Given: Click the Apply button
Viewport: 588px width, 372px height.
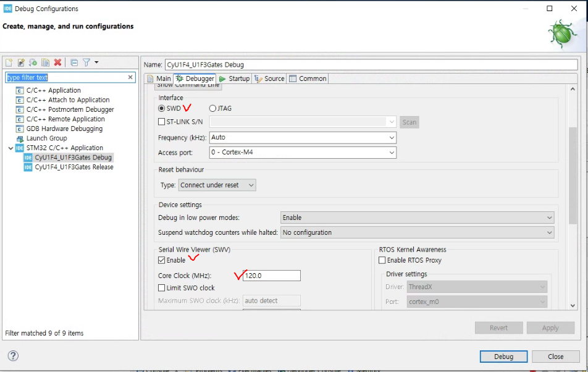Looking at the screenshot, I should click(550, 328).
